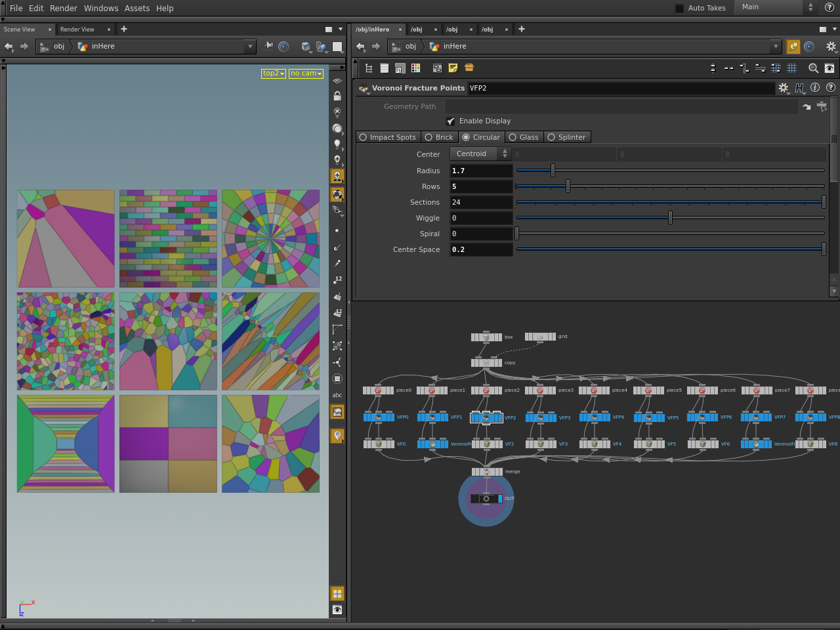
Task: Click the Radius value field
Action: pyautogui.click(x=481, y=171)
